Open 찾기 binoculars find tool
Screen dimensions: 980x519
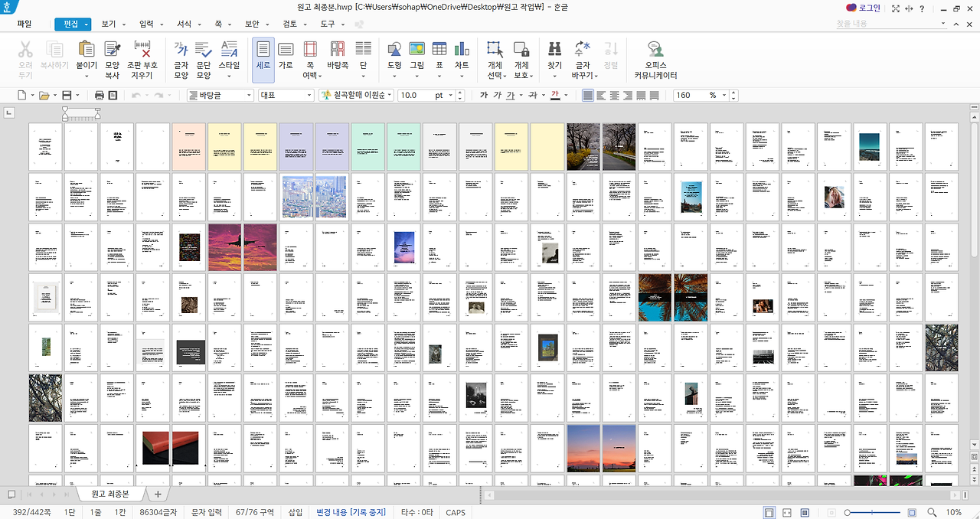(x=554, y=50)
